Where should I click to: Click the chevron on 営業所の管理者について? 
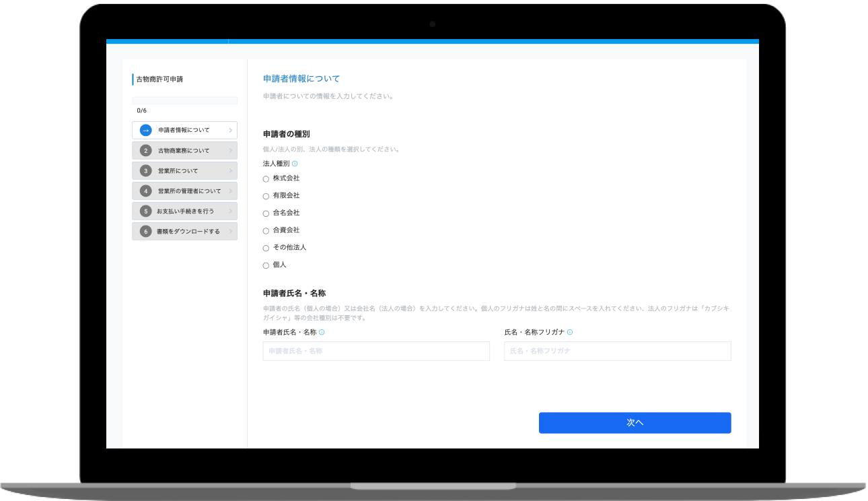pos(231,191)
